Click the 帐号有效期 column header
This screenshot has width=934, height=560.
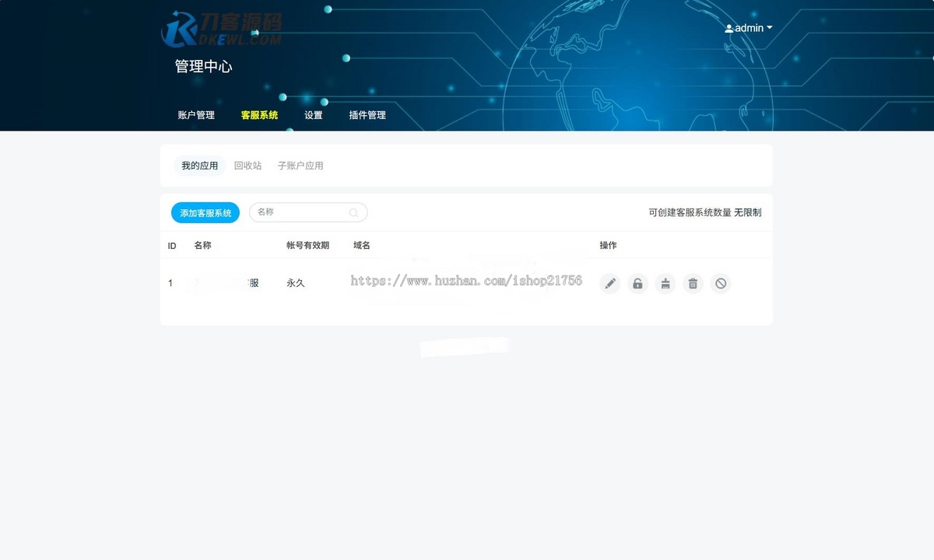pyautogui.click(x=307, y=246)
